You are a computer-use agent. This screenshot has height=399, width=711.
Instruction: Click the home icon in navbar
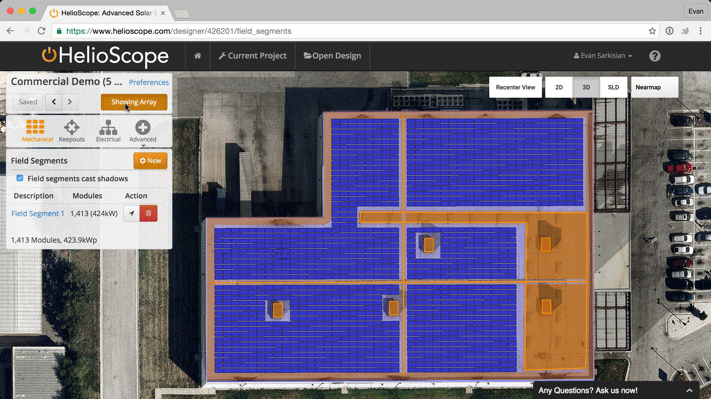(198, 56)
